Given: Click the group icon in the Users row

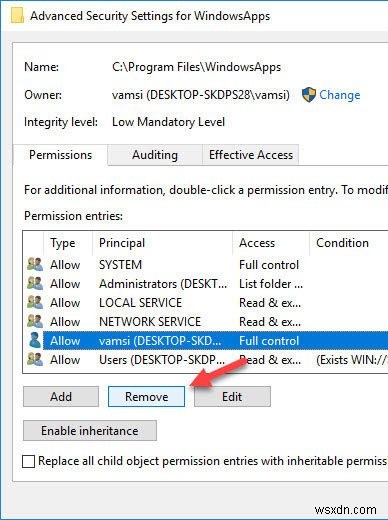Looking at the screenshot, I should click(x=35, y=360).
